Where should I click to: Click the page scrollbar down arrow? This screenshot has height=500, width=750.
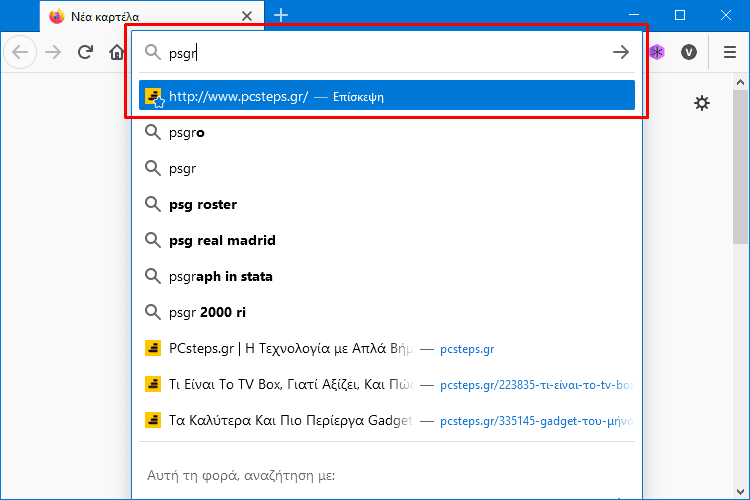(740, 491)
